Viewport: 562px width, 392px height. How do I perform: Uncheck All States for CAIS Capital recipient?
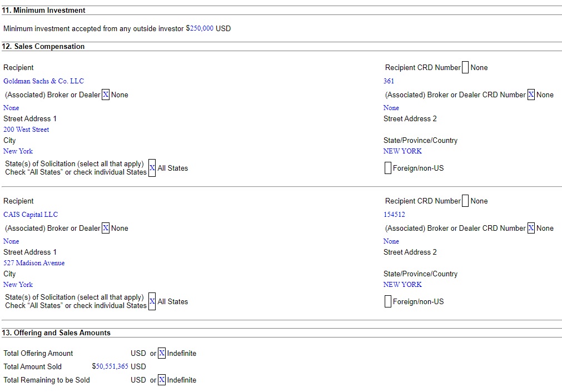point(152,301)
